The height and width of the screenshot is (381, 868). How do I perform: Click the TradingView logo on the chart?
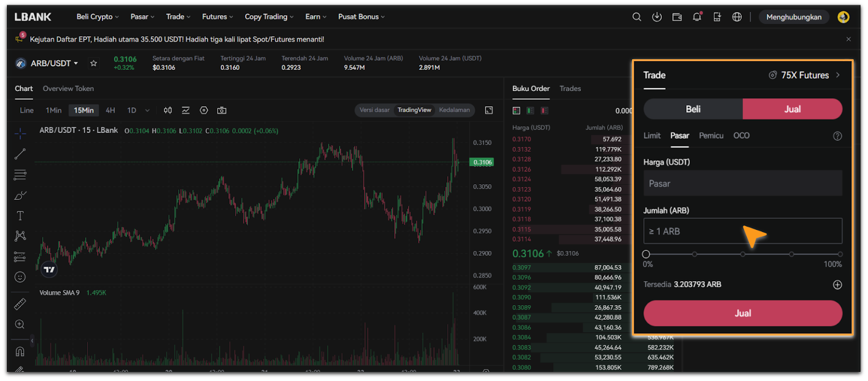click(x=49, y=269)
